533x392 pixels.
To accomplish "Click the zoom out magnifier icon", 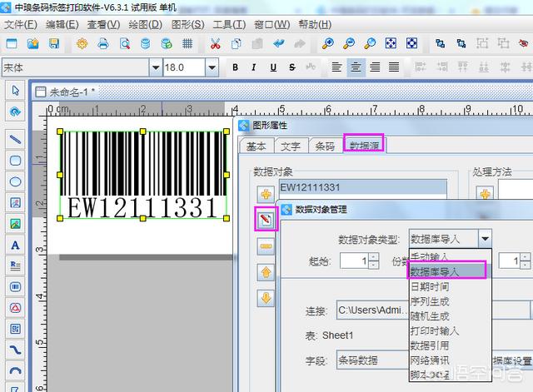I will (349, 43).
